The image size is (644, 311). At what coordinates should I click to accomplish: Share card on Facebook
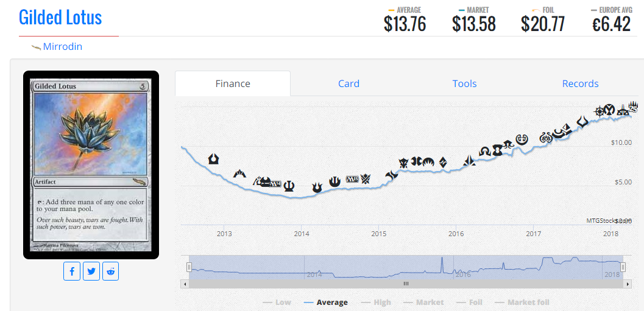click(x=72, y=271)
